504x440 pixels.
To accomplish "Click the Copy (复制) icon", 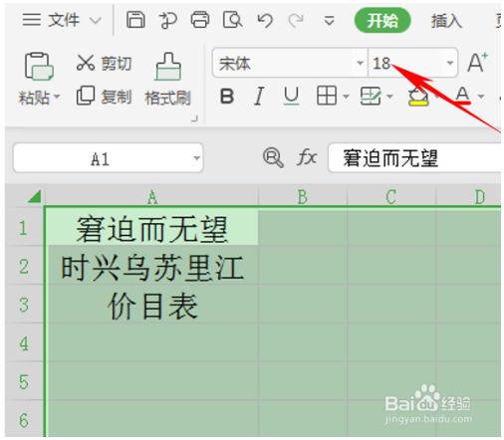I will tap(86, 96).
